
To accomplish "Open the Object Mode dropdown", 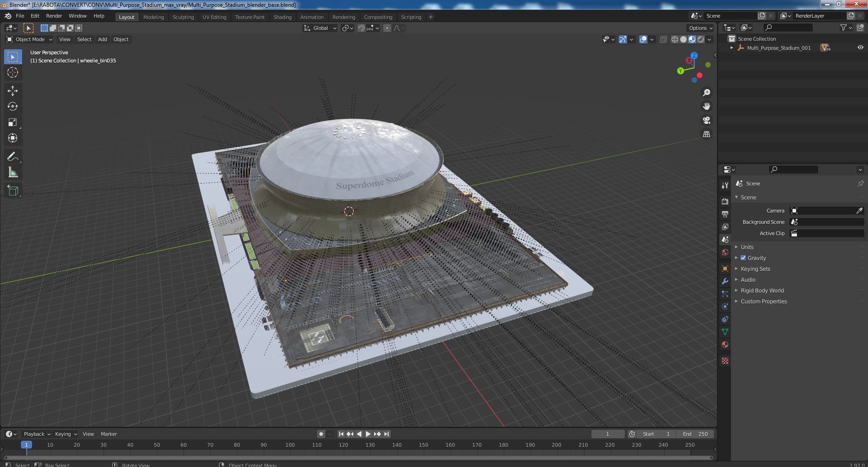I will tap(29, 39).
